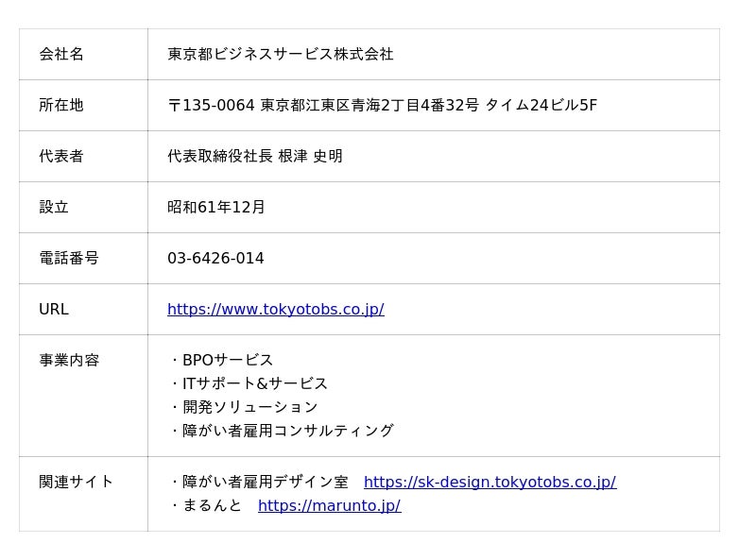This screenshot has height=560, width=756.
Task: Click the company name 東京都ビジネスサービス株式会社
Action: (280, 55)
